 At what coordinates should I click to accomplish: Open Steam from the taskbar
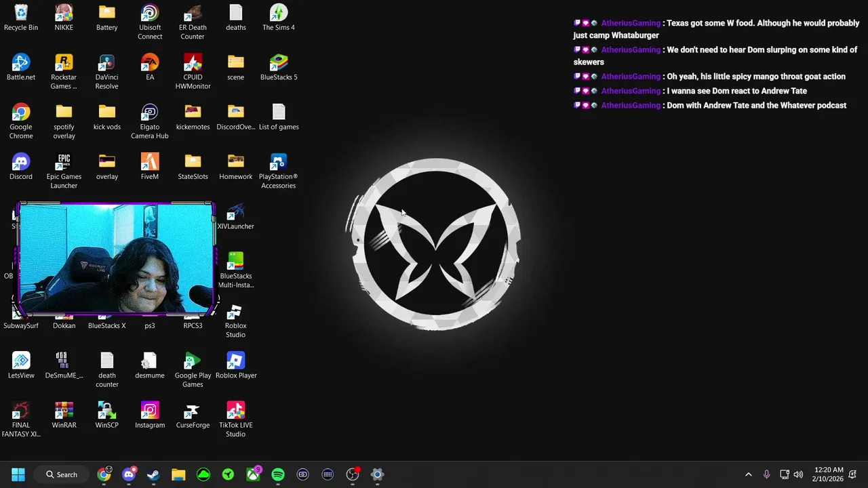pyautogui.click(x=153, y=474)
